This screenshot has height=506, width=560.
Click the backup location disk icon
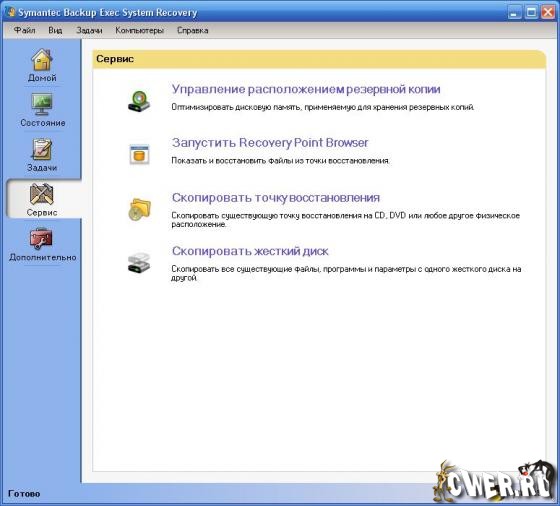[x=139, y=101]
